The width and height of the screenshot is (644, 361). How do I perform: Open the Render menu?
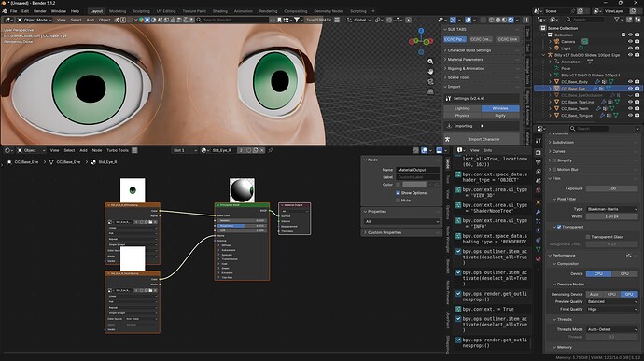pos(40,11)
